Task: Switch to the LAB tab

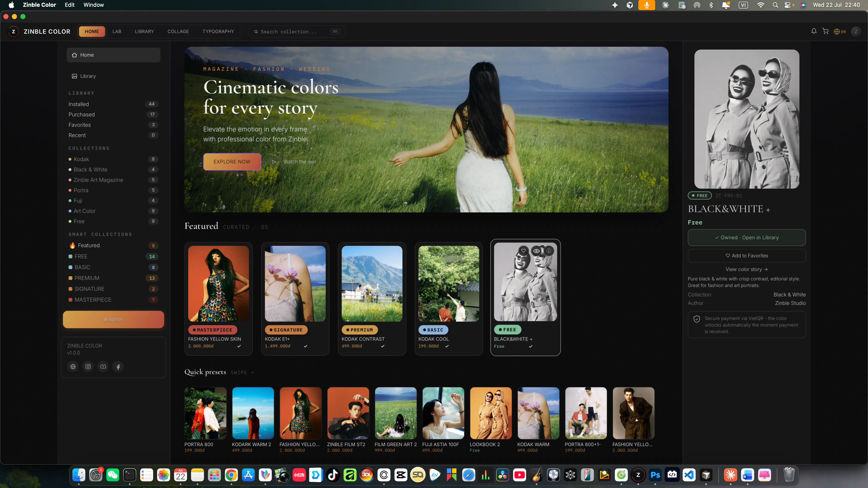Action: click(117, 31)
